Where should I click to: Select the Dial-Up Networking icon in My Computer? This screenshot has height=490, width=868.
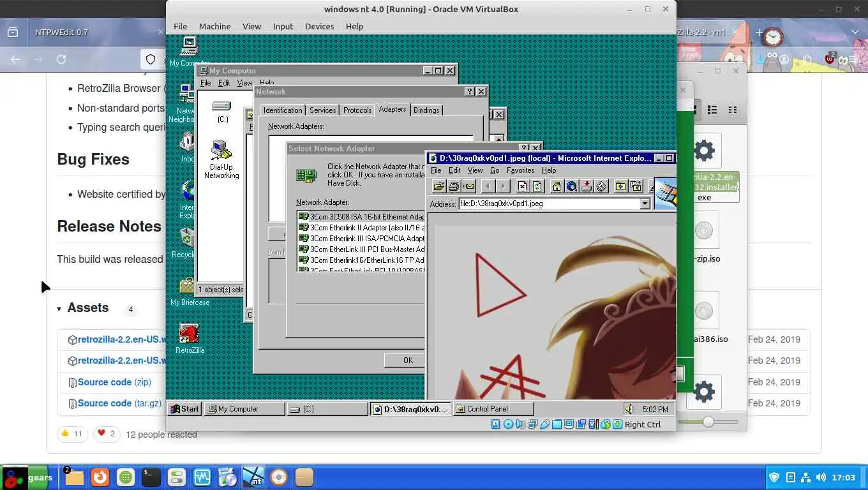(x=221, y=160)
